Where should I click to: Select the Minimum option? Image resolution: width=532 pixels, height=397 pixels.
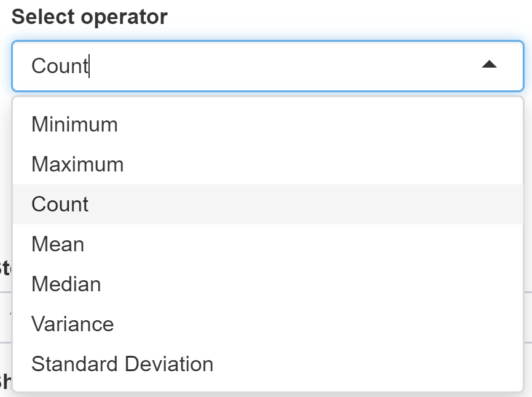click(x=74, y=125)
